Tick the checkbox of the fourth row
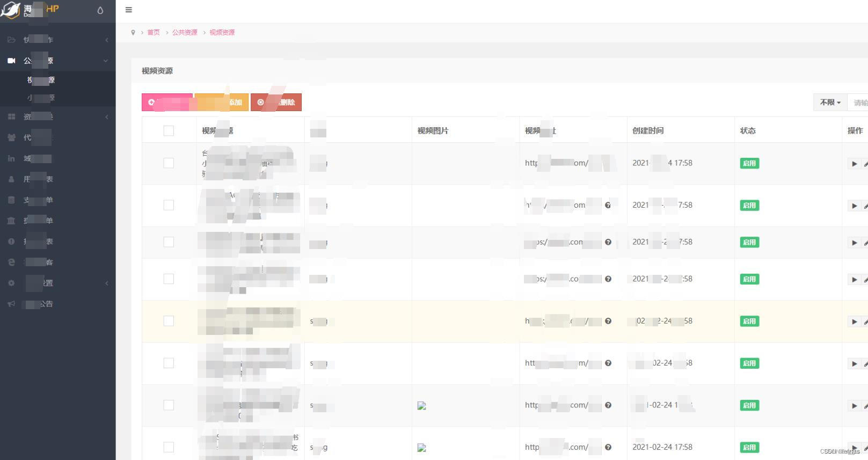 [169, 279]
